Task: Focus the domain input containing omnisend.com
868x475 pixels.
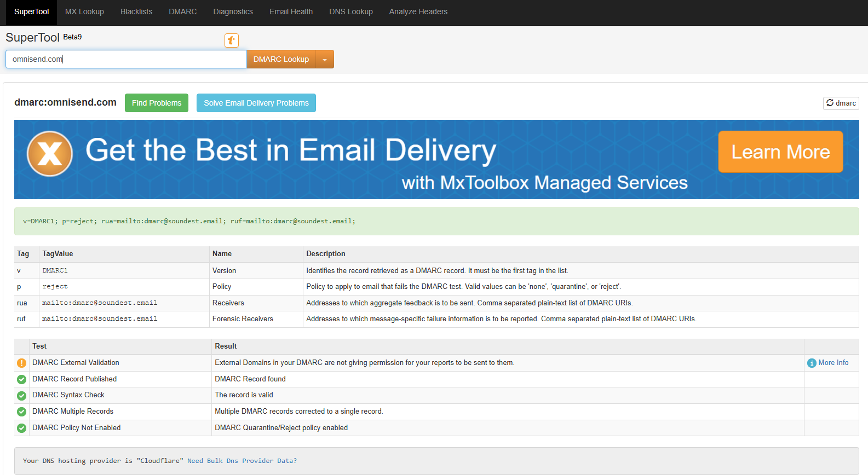Action: point(126,59)
